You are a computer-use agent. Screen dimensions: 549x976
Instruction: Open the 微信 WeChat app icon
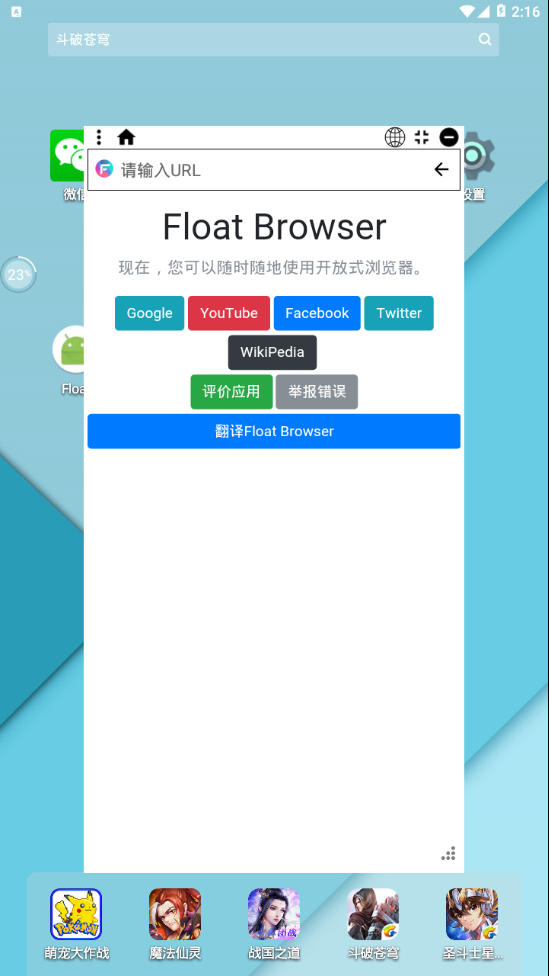click(67, 156)
